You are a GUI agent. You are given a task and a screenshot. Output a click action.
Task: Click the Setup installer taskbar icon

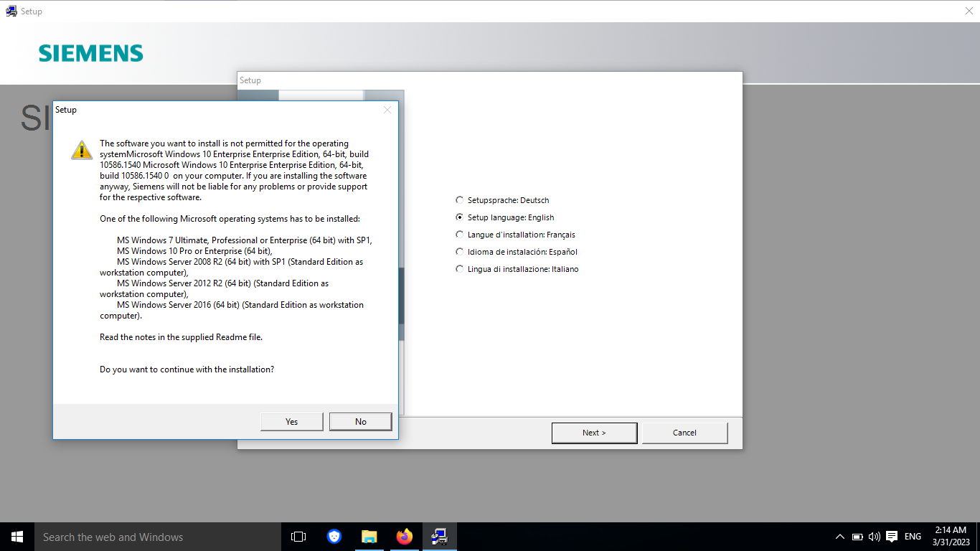tap(440, 537)
